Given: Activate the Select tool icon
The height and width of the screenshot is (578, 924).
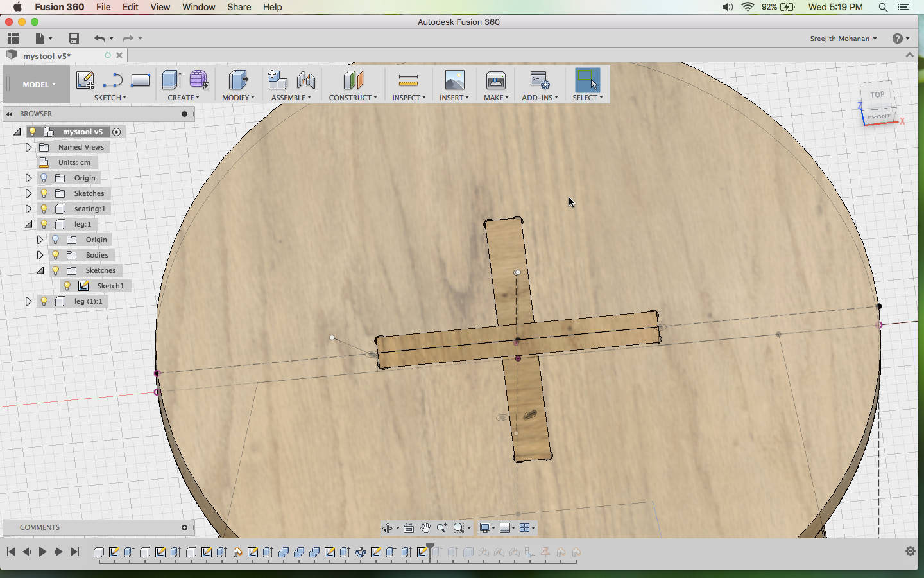Looking at the screenshot, I should [x=587, y=80].
